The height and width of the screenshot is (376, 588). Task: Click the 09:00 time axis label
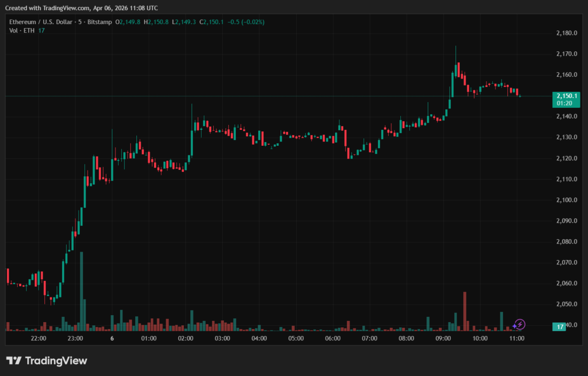443,339
